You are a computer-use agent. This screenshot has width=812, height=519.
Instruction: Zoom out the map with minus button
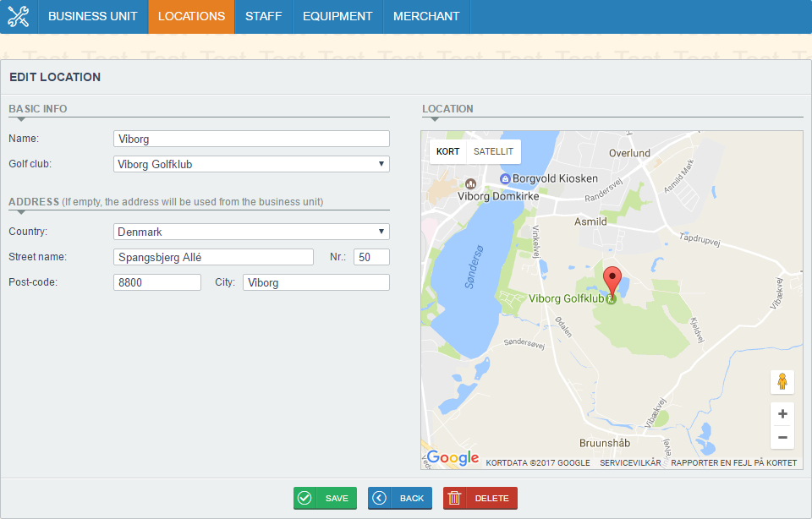(782, 437)
